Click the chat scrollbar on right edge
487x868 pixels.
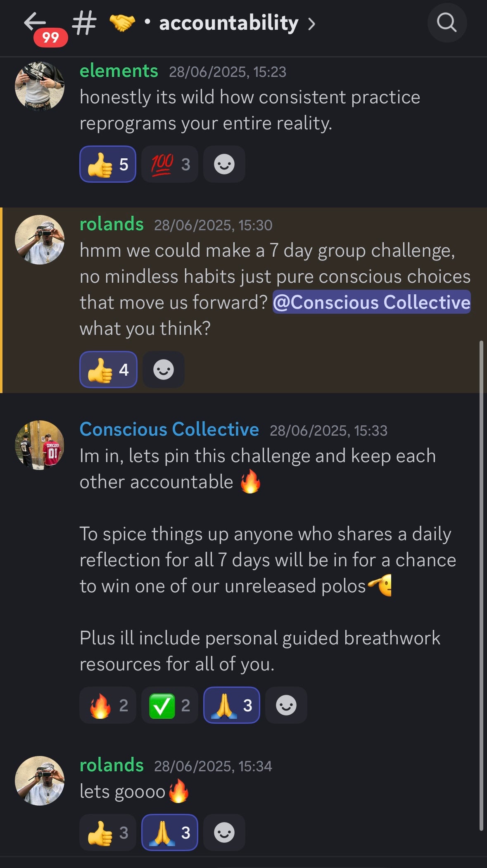coord(481,579)
